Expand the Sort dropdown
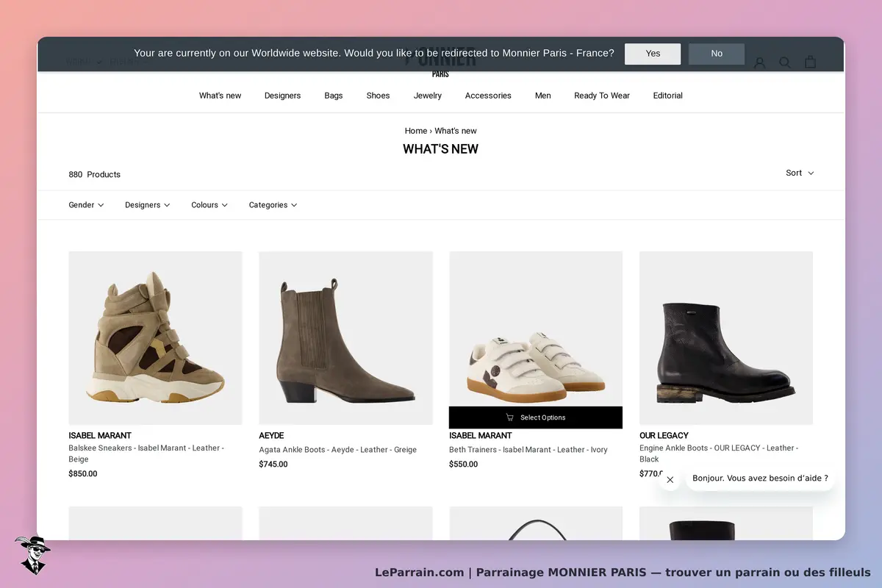Screen dimensions: 882x588 point(800,173)
